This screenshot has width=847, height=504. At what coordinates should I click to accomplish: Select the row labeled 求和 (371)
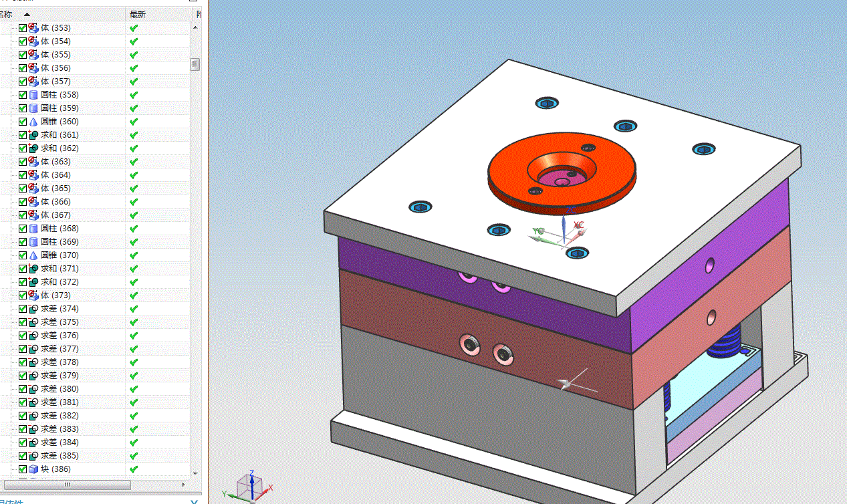[96, 268]
